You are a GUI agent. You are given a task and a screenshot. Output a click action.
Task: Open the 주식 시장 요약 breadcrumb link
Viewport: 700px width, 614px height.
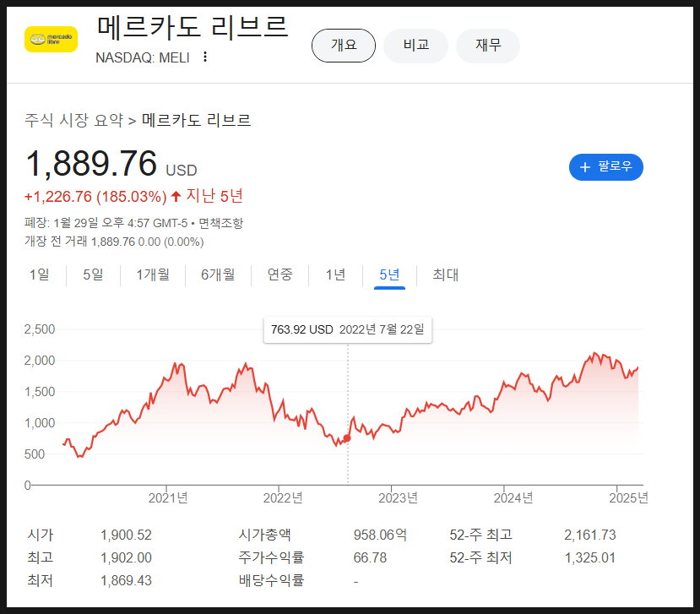coord(73,120)
